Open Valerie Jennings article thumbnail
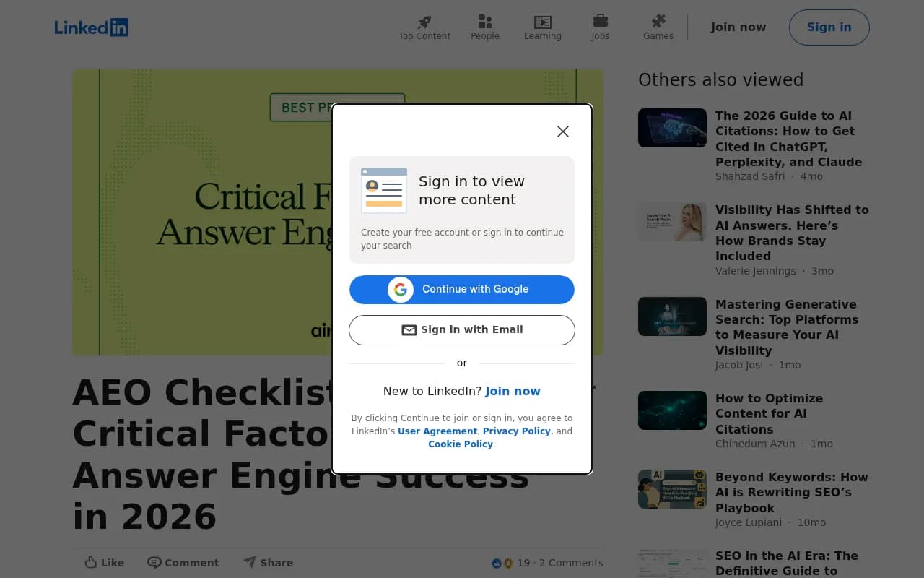 [672, 222]
